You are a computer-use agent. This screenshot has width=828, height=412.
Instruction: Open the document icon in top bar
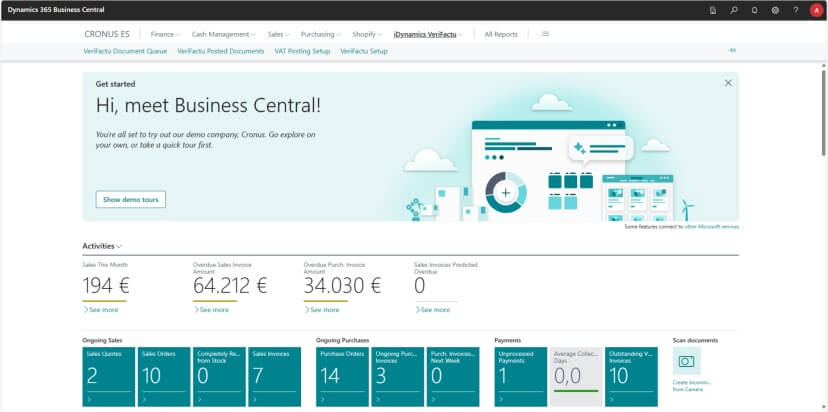pyautogui.click(x=713, y=10)
